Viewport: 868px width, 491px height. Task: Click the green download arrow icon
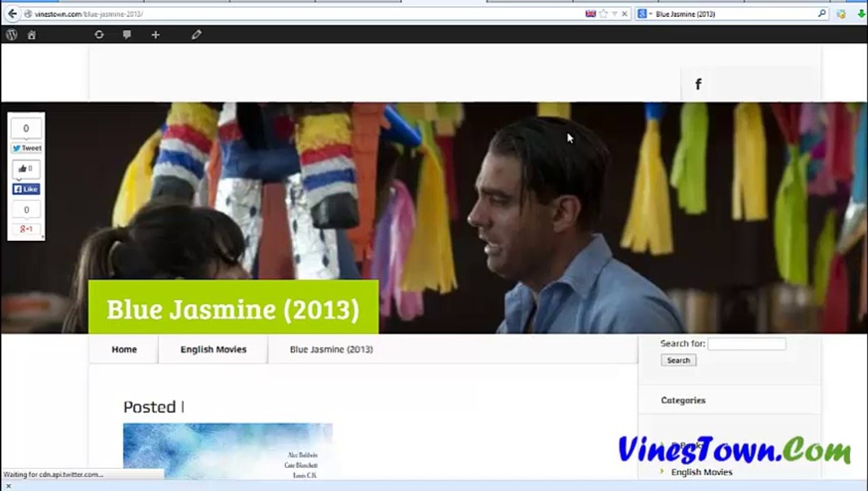861,14
